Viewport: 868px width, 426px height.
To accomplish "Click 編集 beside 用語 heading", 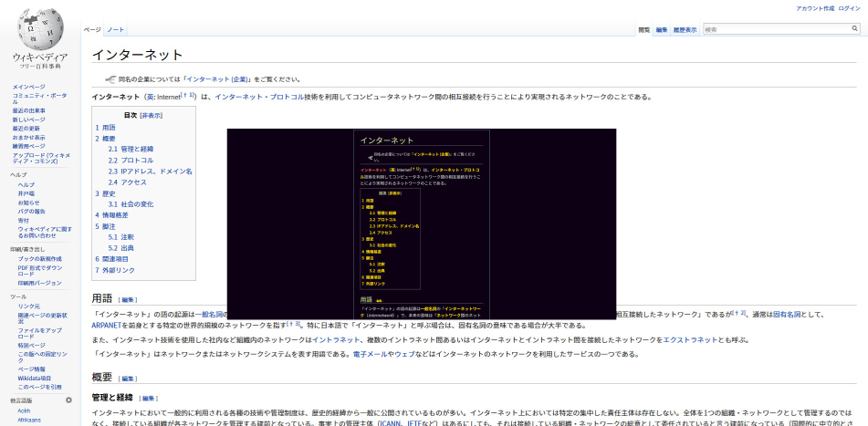I will 128,300.
